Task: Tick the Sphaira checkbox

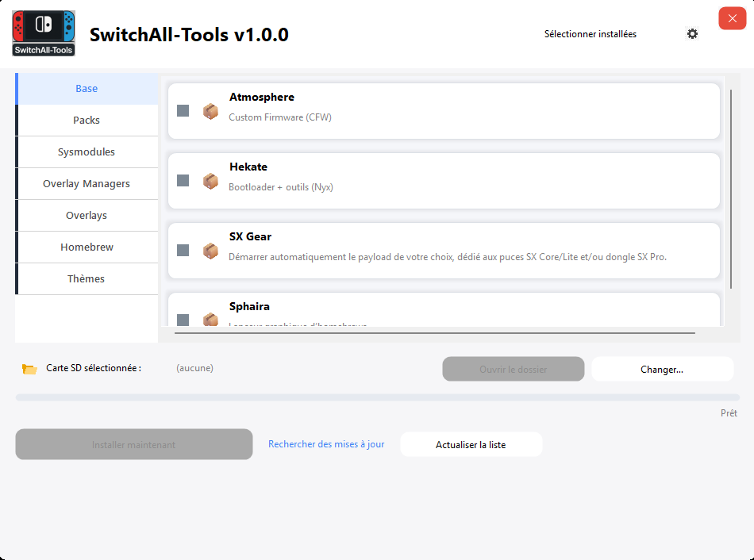Action: click(183, 320)
